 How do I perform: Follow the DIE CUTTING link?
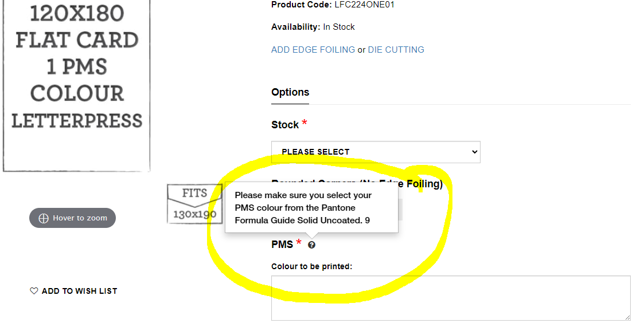tap(396, 50)
